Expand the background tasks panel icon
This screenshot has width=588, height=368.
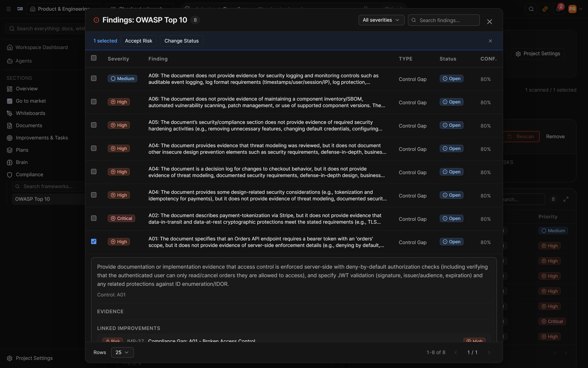[x=566, y=199]
